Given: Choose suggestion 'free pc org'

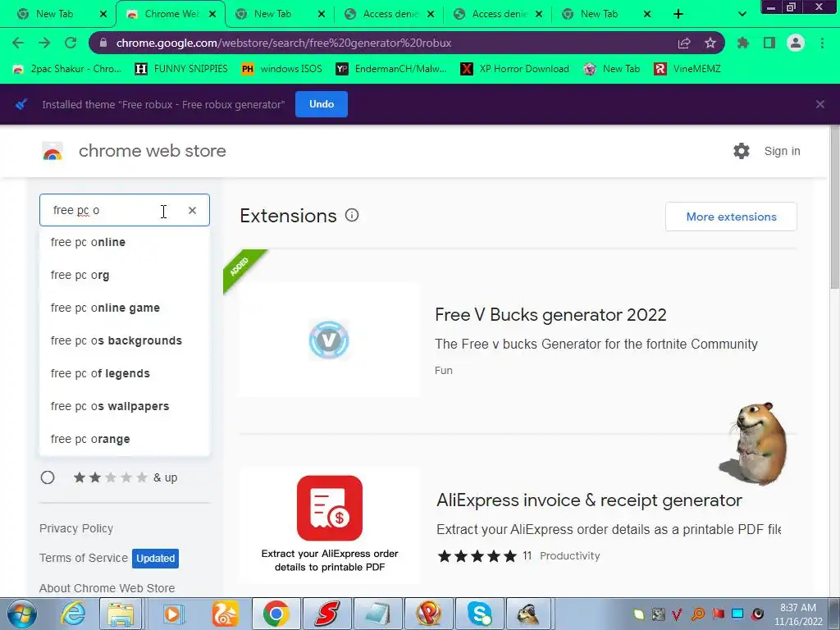Looking at the screenshot, I should coord(125,275).
